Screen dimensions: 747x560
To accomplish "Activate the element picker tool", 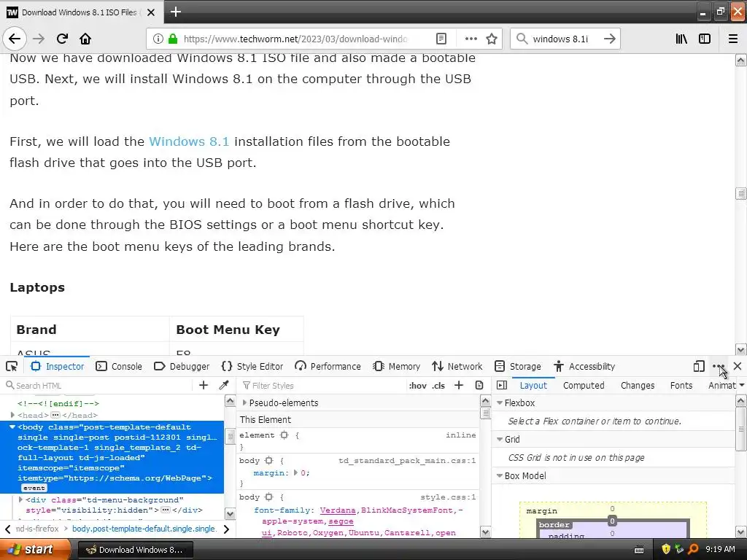I will click(12, 366).
